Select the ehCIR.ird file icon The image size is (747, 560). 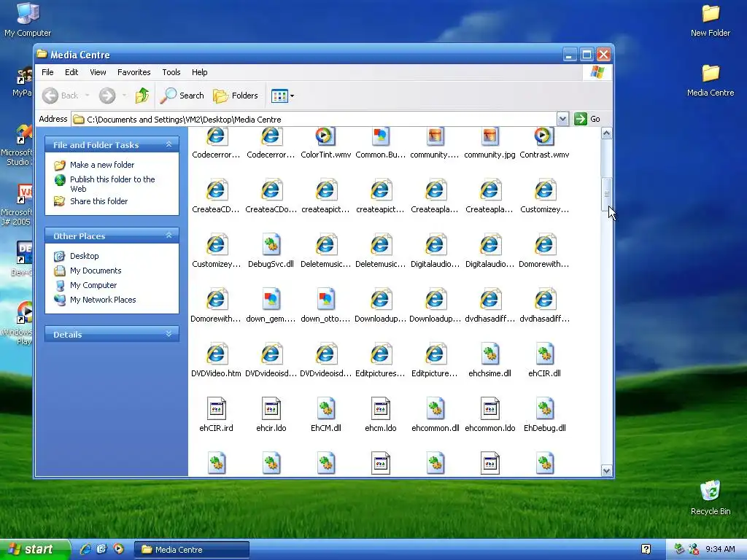pyautogui.click(x=216, y=408)
